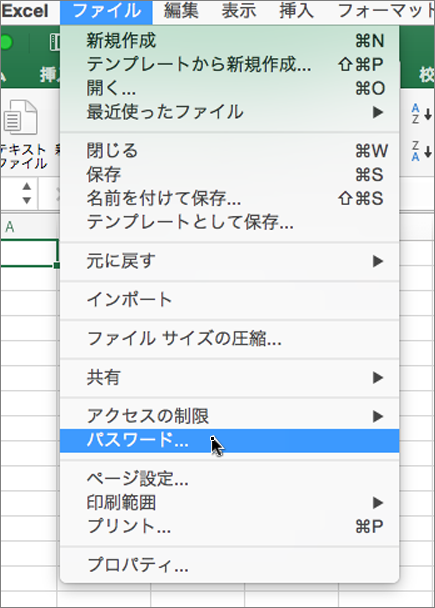Select テンプレートから新規作成...
The width and height of the screenshot is (435, 608).
(x=230, y=64)
